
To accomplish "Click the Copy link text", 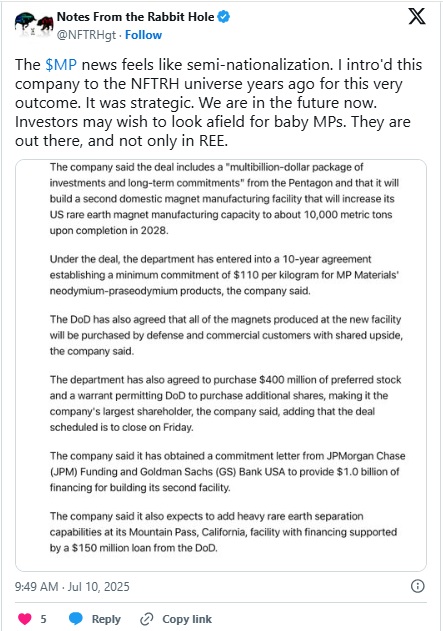I will (x=187, y=619).
